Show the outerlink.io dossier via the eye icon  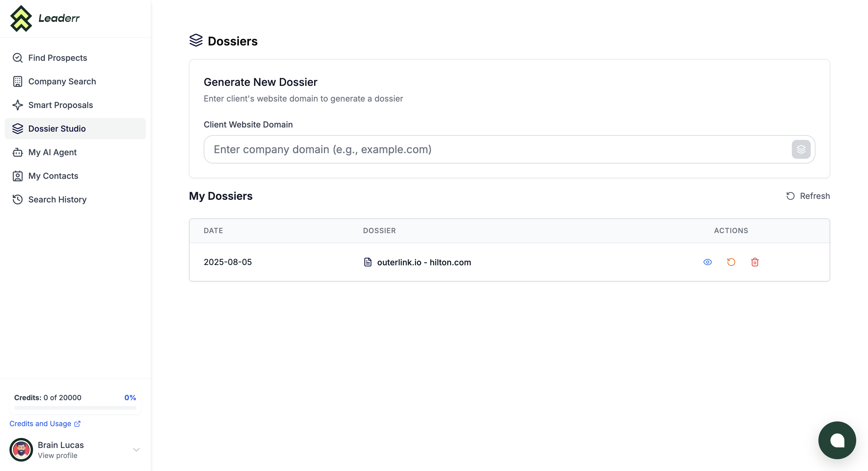(x=707, y=262)
